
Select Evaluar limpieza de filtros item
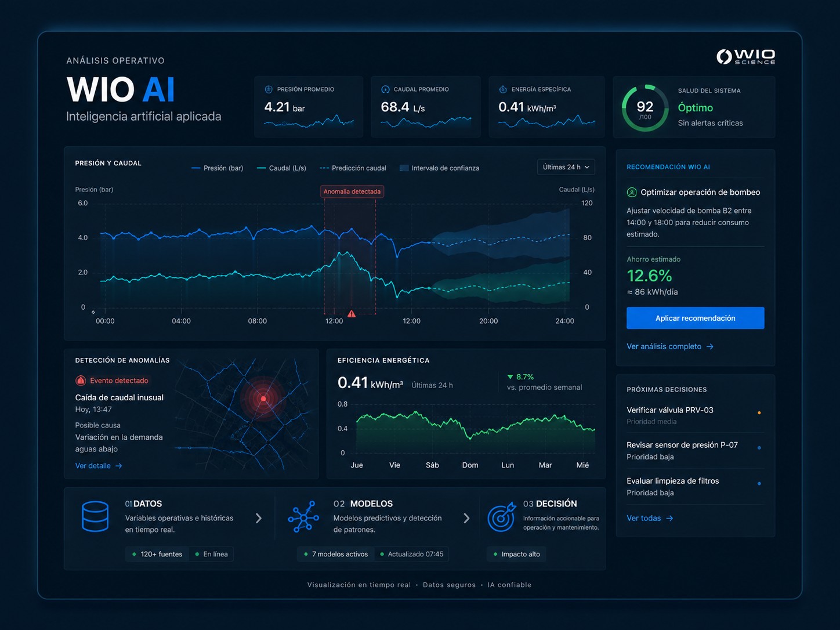point(695,487)
